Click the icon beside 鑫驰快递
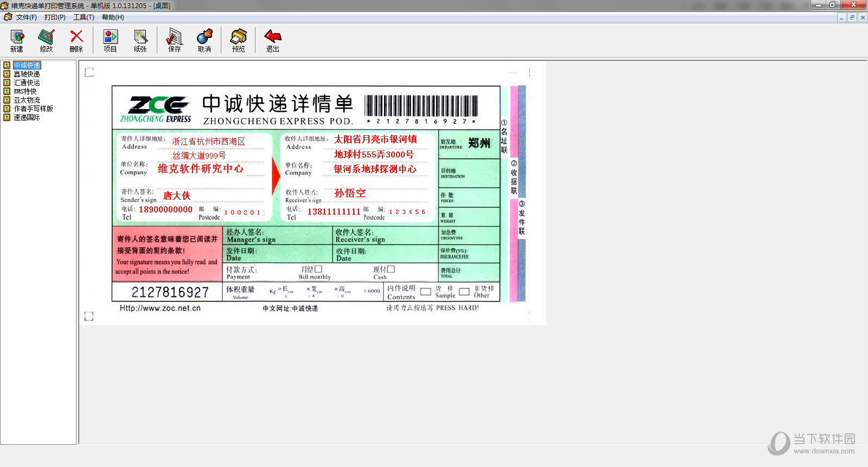This screenshot has width=868, height=467. click(x=7, y=74)
